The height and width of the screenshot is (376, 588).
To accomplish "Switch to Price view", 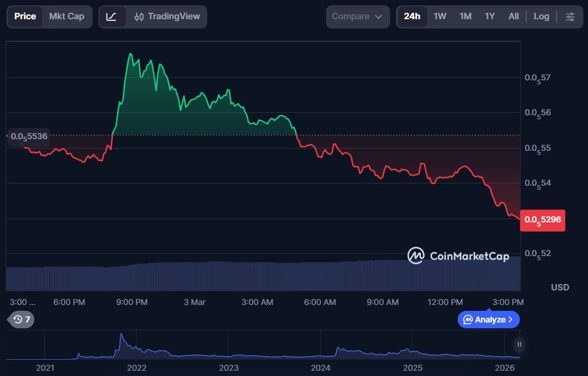I will click(25, 16).
